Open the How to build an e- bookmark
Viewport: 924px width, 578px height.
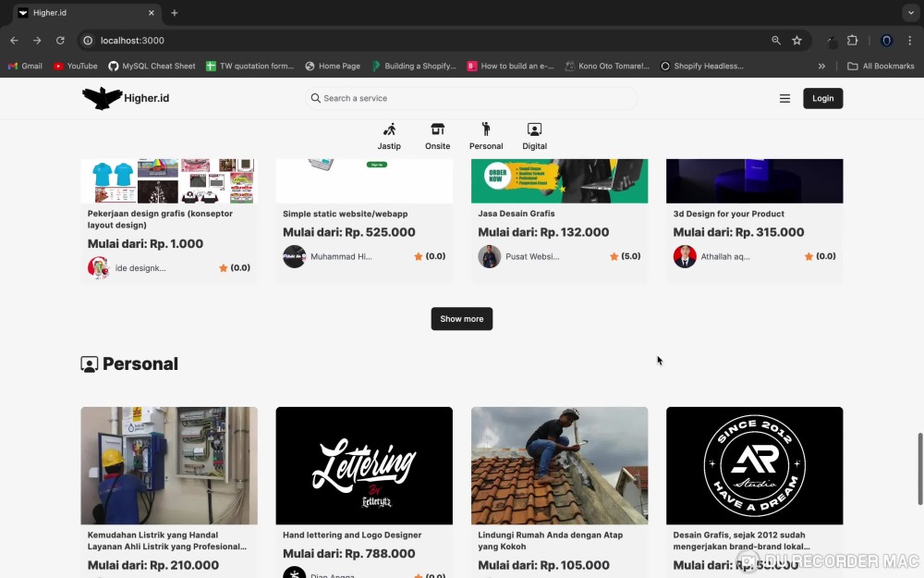(510, 66)
